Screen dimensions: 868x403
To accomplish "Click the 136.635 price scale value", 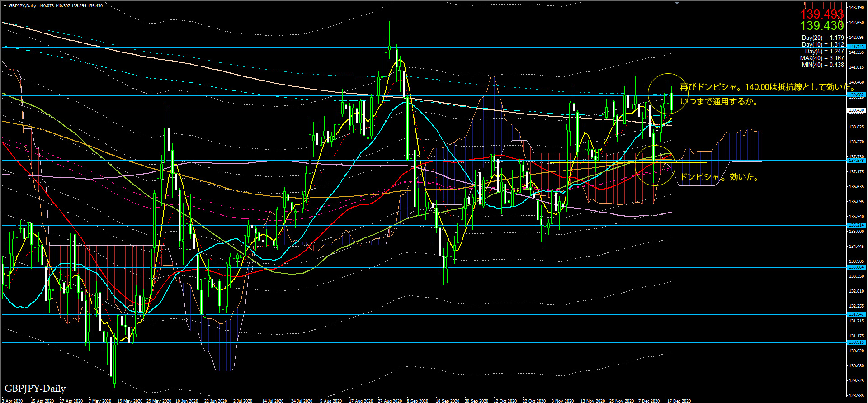I will click(x=857, y=187).
